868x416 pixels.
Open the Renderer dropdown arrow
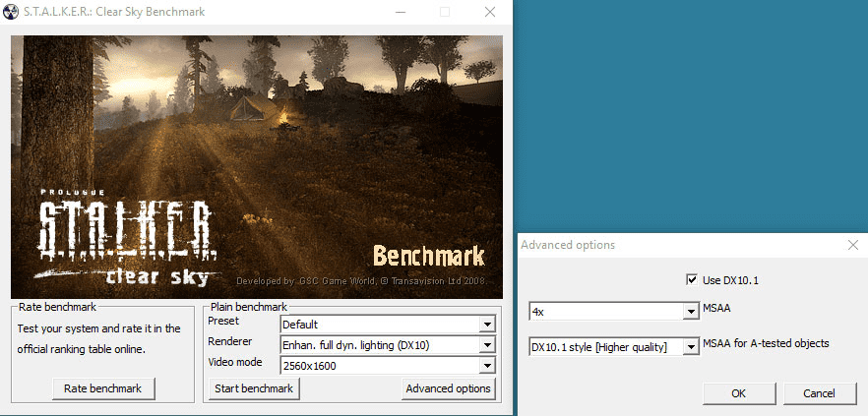[x=486, y=346]
